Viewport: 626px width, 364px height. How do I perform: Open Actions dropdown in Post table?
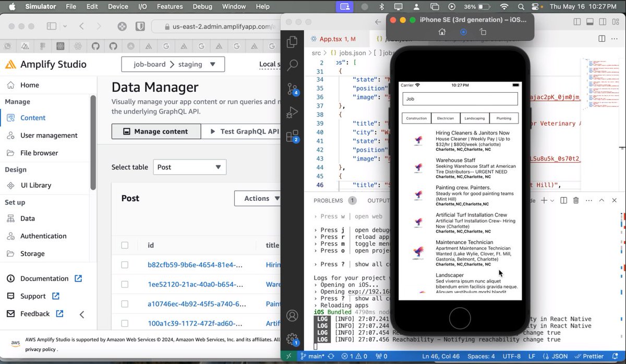click(258, 198)
